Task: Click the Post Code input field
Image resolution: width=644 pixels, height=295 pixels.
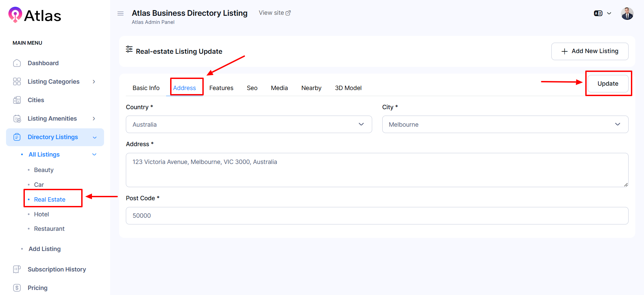Action: click(377, 216)
